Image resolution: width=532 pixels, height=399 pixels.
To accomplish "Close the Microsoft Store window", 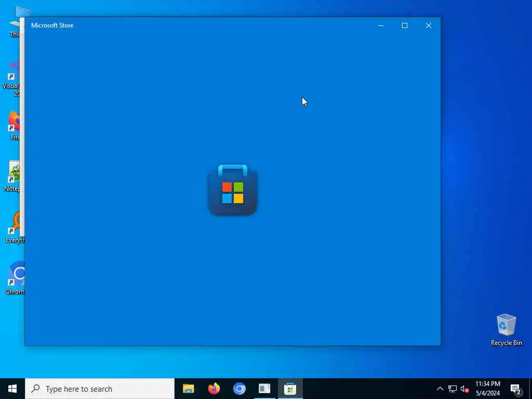I will click(x=429, y=25).
